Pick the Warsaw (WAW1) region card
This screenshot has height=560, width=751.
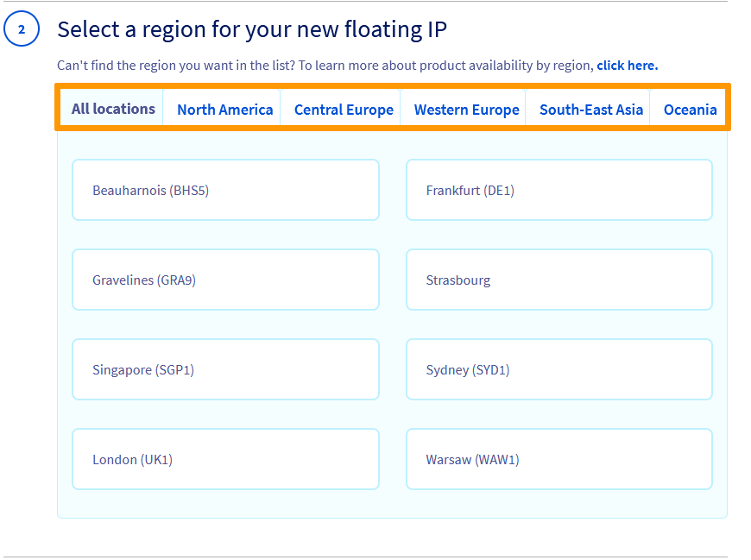[559, 459]
